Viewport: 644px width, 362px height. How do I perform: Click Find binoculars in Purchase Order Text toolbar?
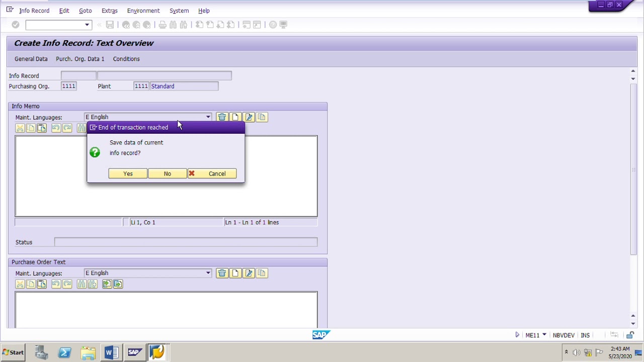point(81,284)
